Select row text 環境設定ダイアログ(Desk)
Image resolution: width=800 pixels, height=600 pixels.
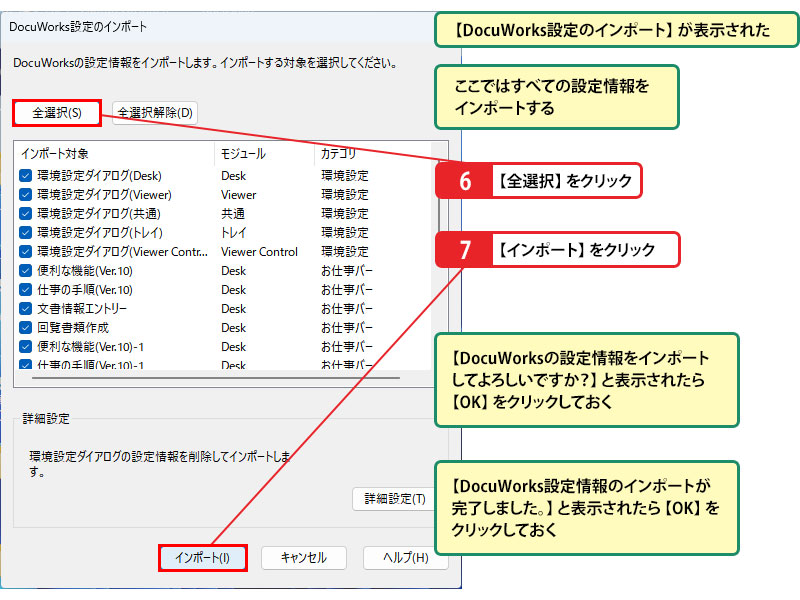(99, 176)
